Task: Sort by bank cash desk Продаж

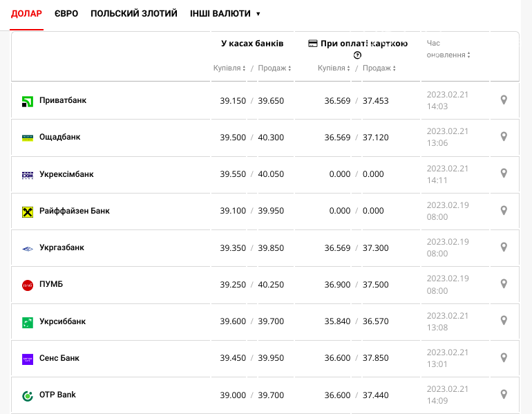Action: pos(274,68)
